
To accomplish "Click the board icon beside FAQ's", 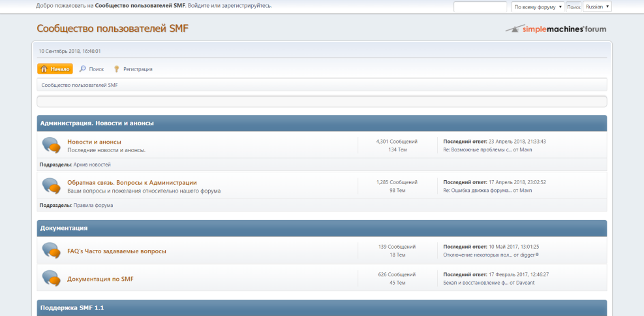I will click(x=51, y=251).
